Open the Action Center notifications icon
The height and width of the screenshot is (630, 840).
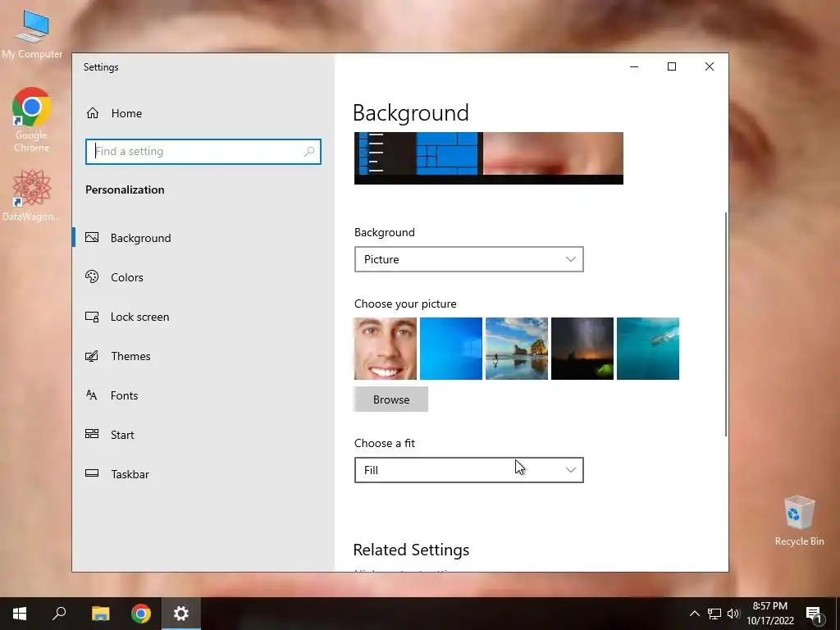coord(815,614)
